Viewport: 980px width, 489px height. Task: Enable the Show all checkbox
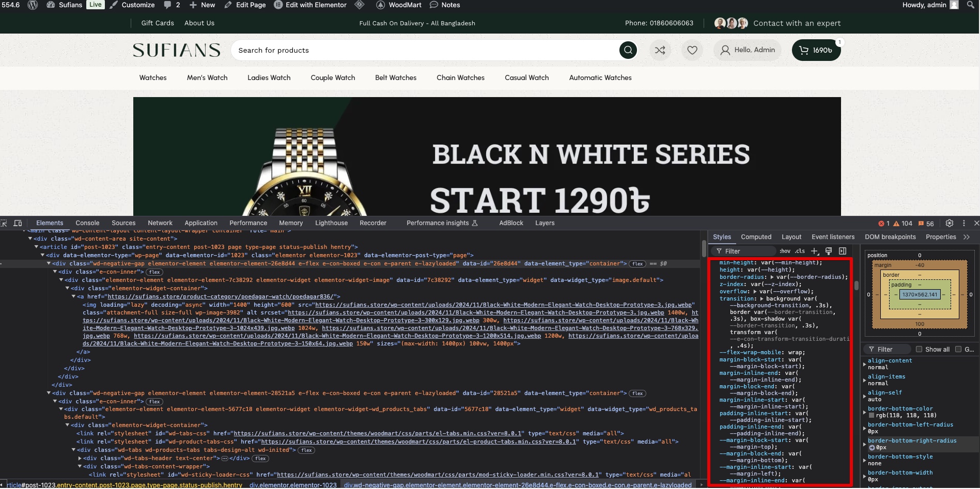click(x=919, y=349)
